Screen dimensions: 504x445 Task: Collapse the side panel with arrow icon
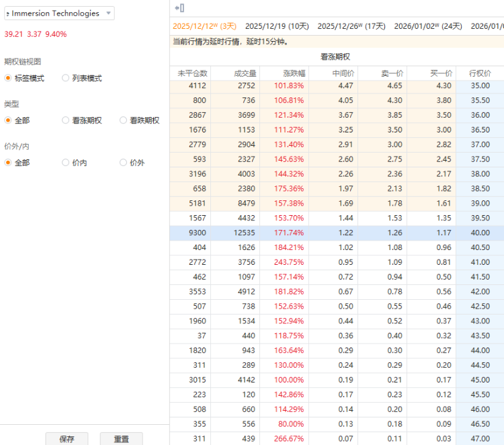pyautogui.click(x=179, y=7)
